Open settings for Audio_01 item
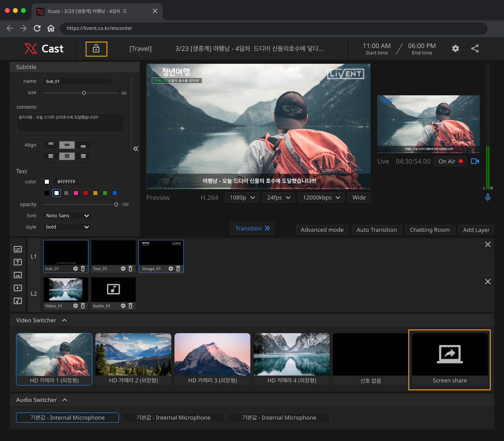504x441 pixels. (x=123, y=306)
